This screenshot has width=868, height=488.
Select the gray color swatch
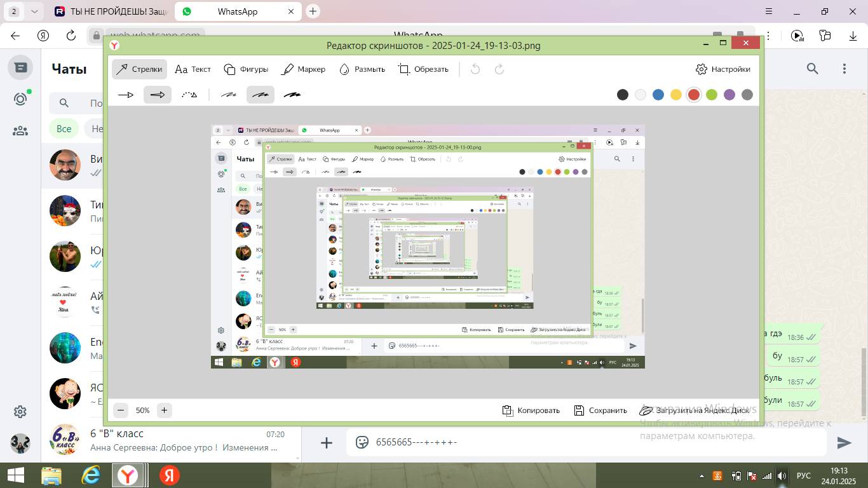tap(747, 95)
